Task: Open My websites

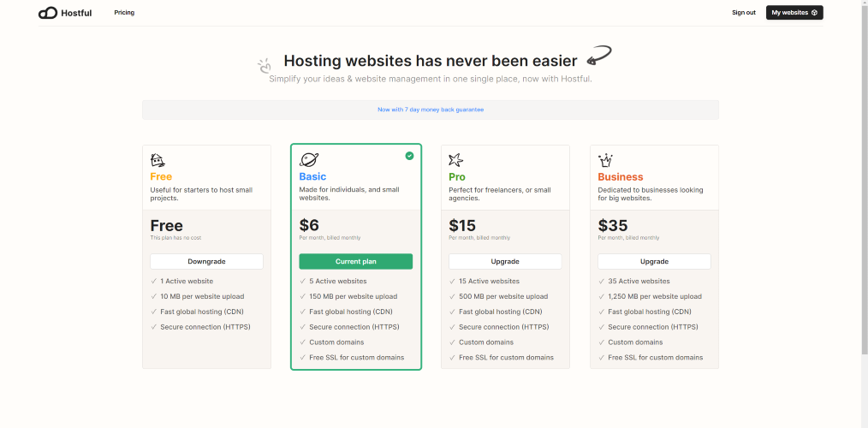Action: [794, 13]
